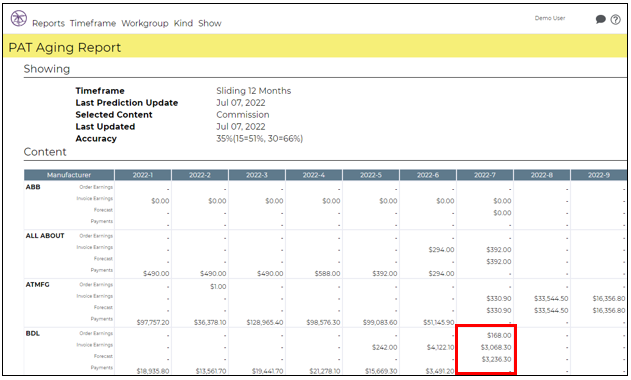Click the 2022-2 column header
Screen dimensions: 631x380
[200, 175]
